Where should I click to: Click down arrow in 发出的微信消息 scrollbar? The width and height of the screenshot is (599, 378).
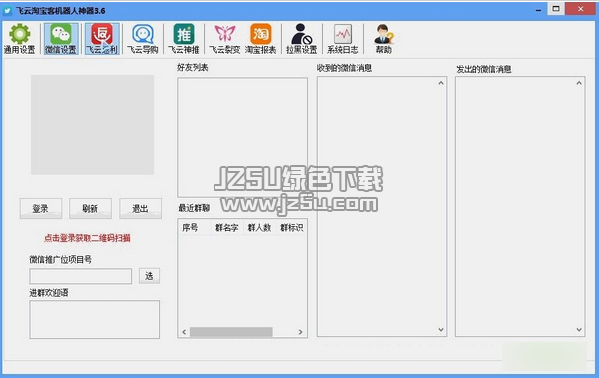click(579, 329)
